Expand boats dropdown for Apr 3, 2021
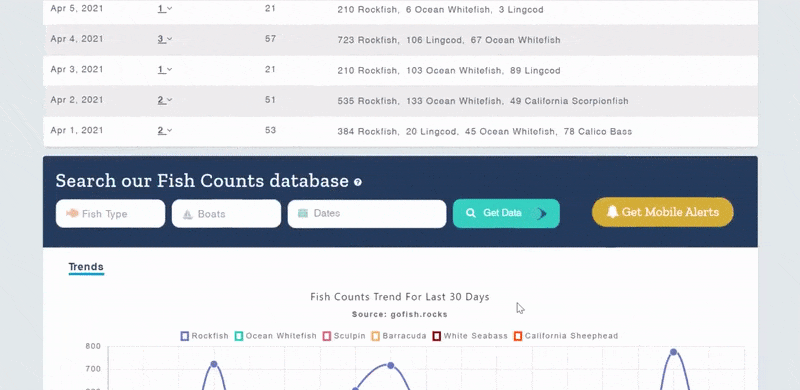Viewport: 800px width, 390px height. coord(165,69)
